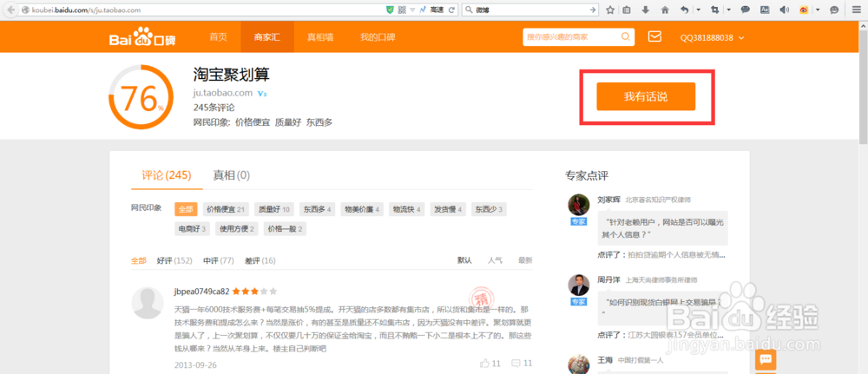Viewport: 868px width, 374px height.
Task: Click the 我有话说 button
Action: 646,96
